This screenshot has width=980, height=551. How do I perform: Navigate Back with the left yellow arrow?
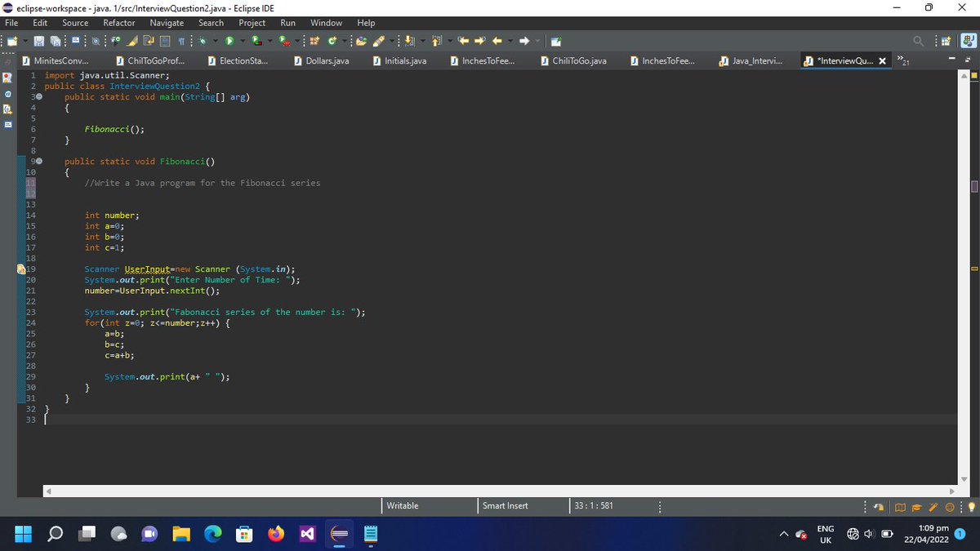point(497,41)
